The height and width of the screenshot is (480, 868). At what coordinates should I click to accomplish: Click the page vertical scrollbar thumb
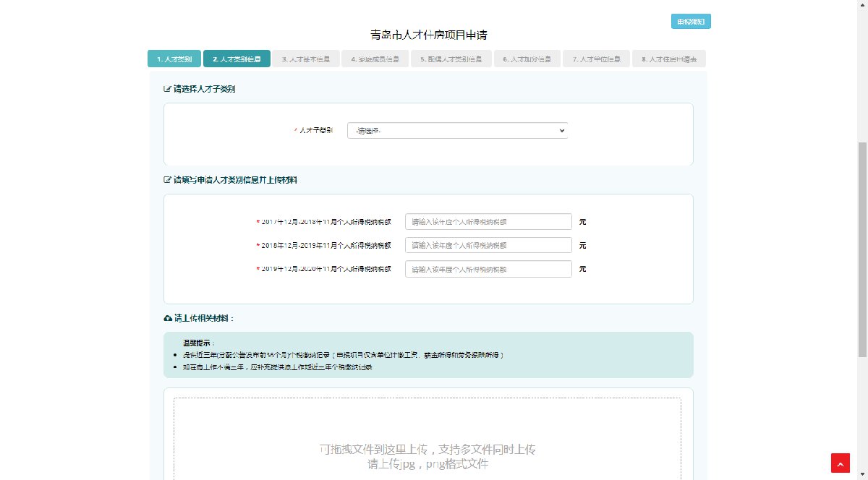862,249
